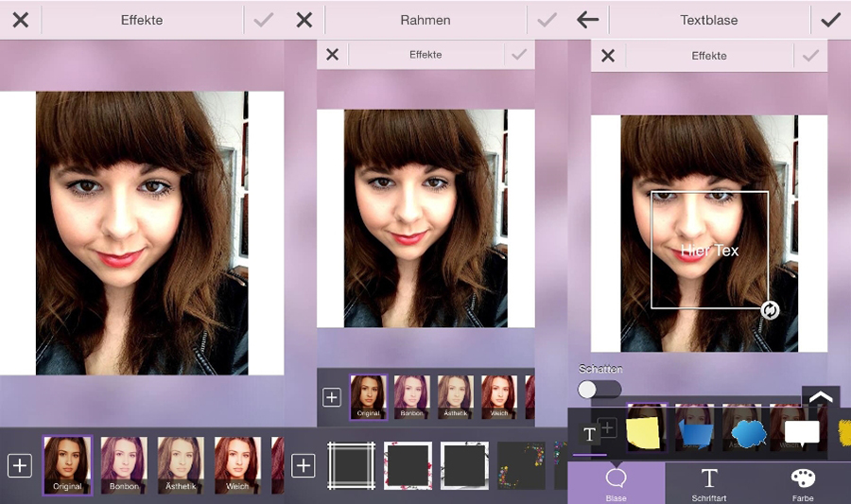Apply the Bonbon effect in the left panel
Viewport: 851px width, 504px height.
pyautogui.click(x=124, y=465)
